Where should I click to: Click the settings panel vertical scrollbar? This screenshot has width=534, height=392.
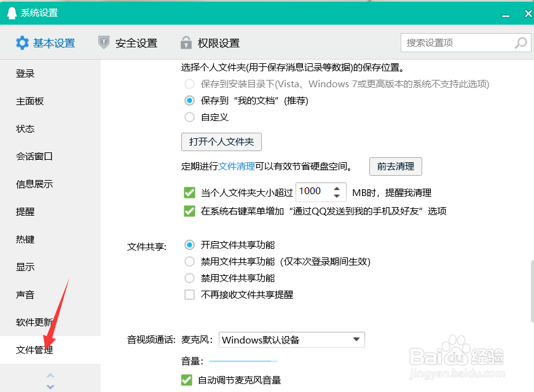coord(532,291)
